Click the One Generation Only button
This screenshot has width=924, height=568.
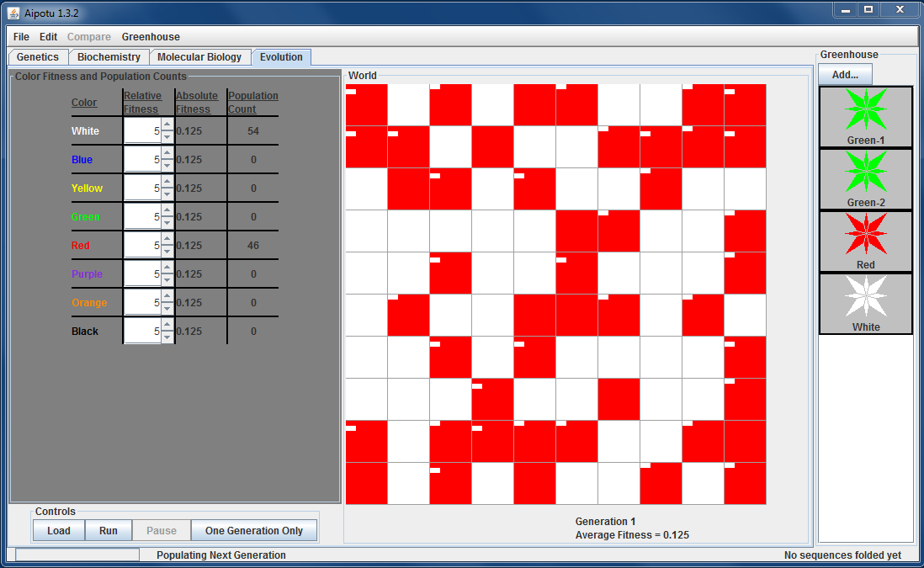coord(253,531)
